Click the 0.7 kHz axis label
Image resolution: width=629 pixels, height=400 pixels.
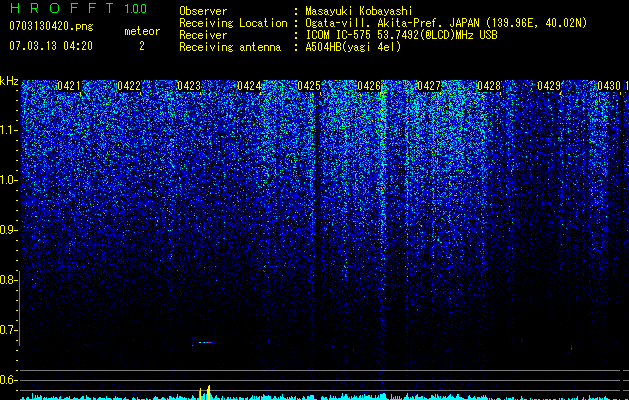pyautogui.click(x=8, y=330)
